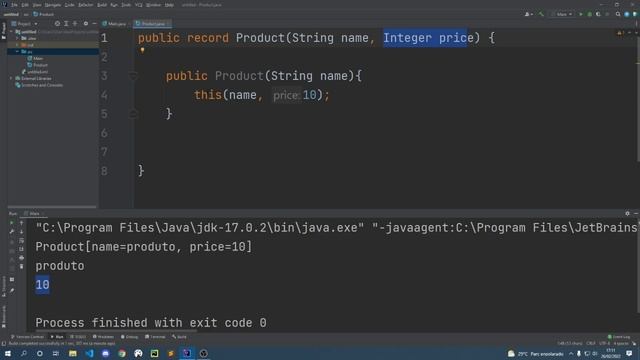Open the Project view dropdown
This screenshot has width=640, height=360.
click(x=24, y=24)
